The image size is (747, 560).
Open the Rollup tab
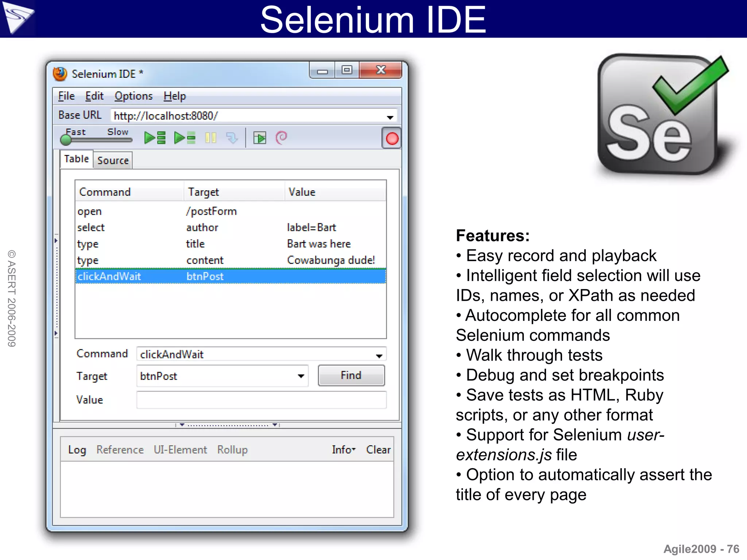click(232, 450)
